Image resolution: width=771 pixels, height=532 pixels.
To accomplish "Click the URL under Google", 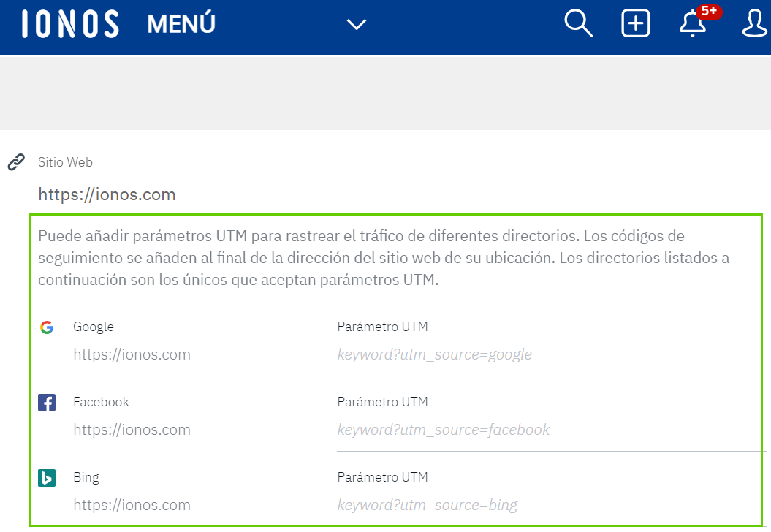I will (x=132, y=354).
